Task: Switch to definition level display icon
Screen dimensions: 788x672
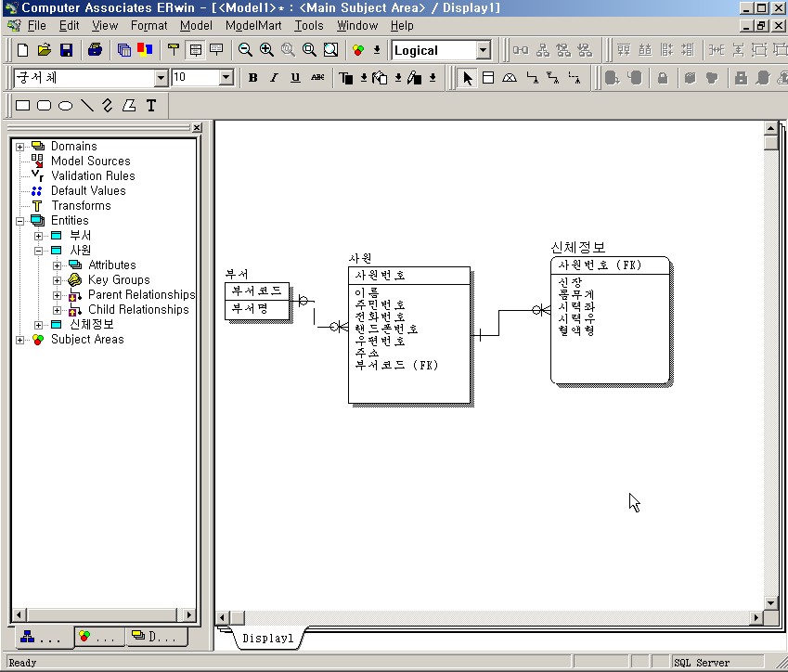Action: (x=216, y=50)
